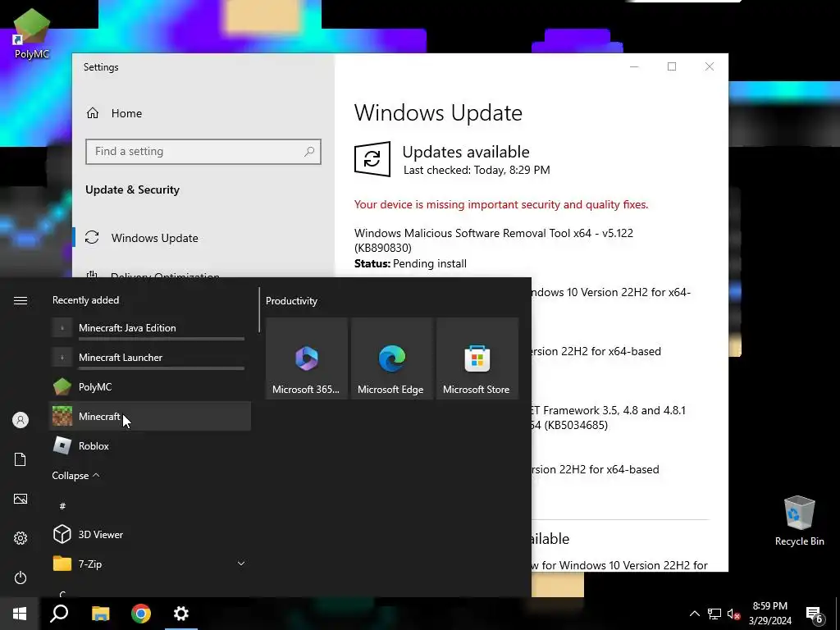The image size is (840, 630).
Task: Open Settings gear in Start left rail
Action: click(21, 538)
